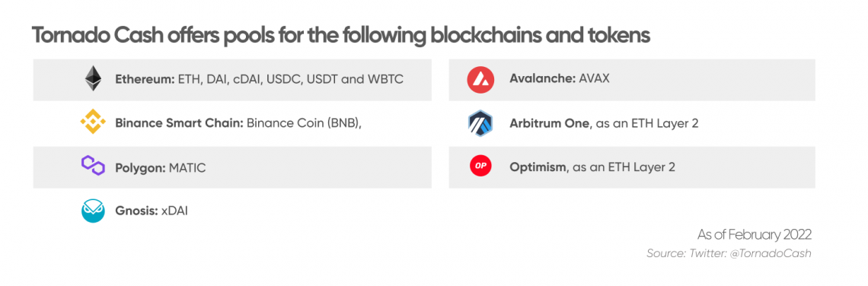Click the Binance Coin (BNB) text
Image resolution: width=868 pixels, height=286 pixels.
point(305,122)
